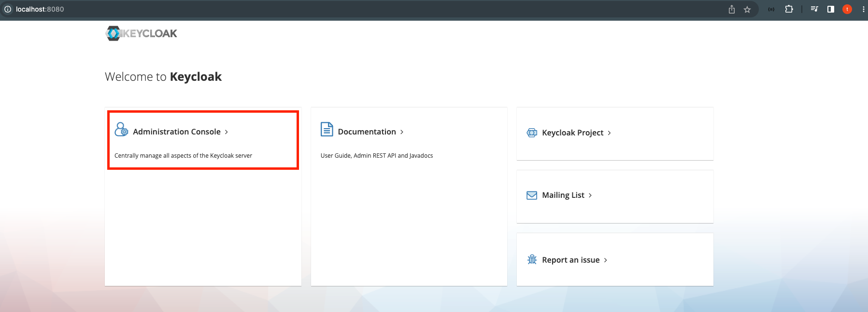The width and height of the screenshot is (868, 312).
Task: Click chevron next to Keycloak Project
Action: (609, 133)
